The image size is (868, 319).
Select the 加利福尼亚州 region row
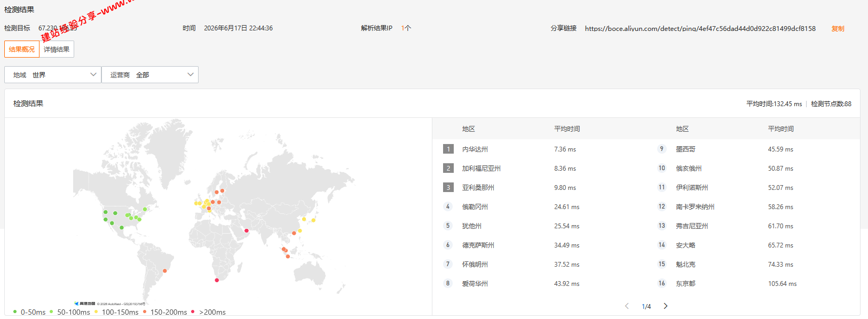click(539, 168)
